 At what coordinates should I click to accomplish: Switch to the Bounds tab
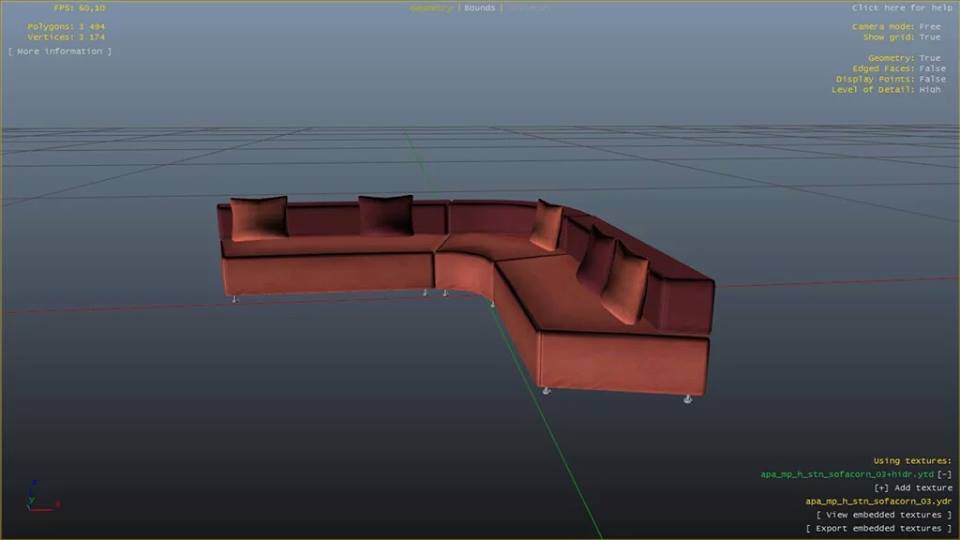click(479, 8)
